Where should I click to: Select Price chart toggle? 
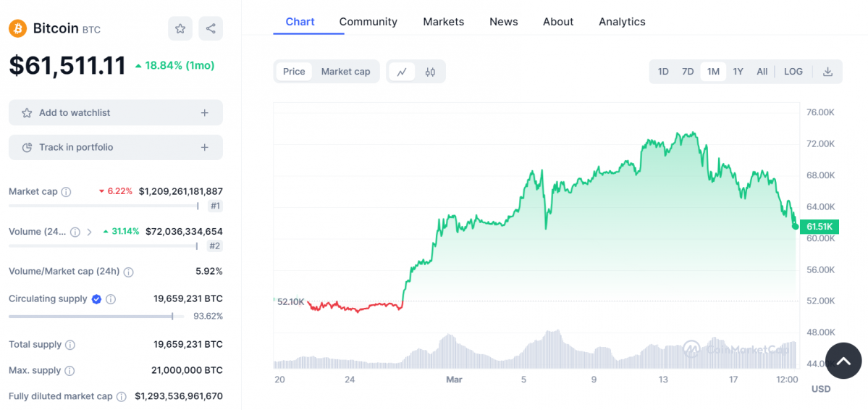click(294, 72)
